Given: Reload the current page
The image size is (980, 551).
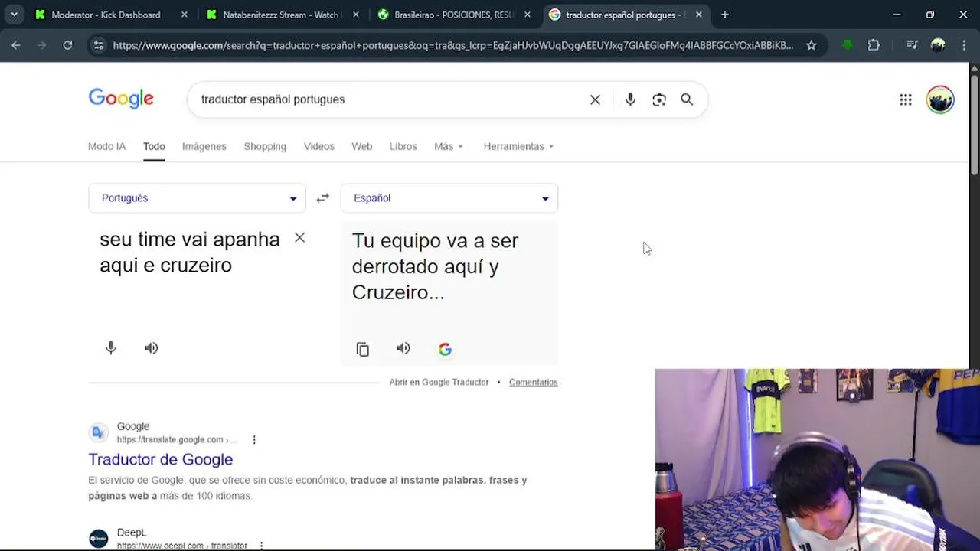Looking at the screenshot, I should point(67,45).
